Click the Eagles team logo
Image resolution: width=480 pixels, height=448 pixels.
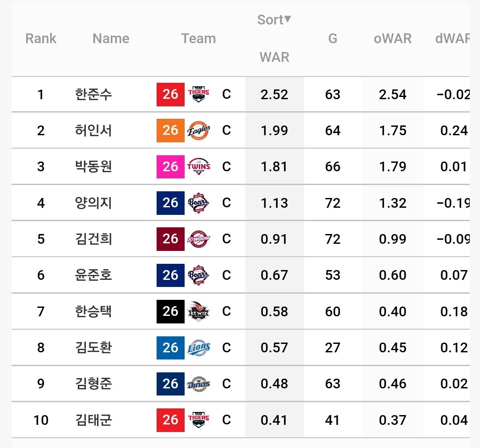198,130
